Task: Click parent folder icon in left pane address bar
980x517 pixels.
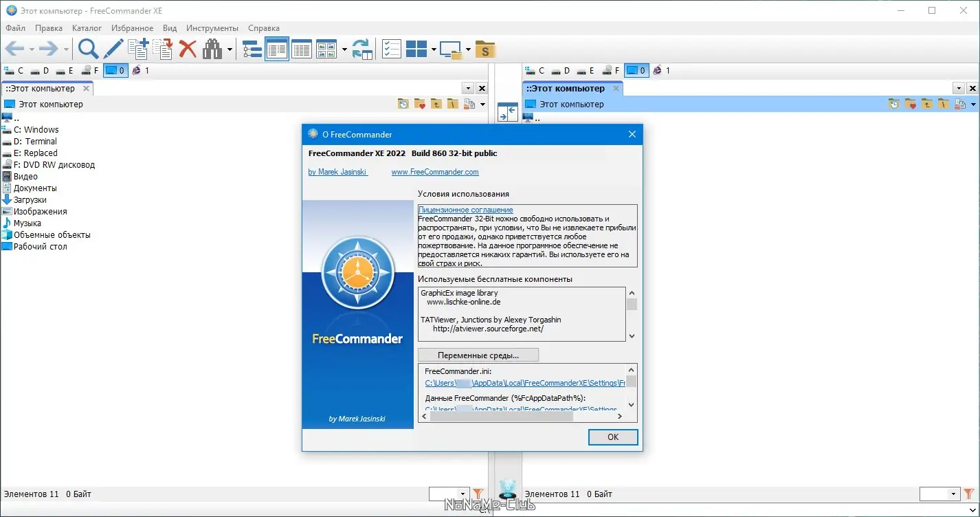Action: [436, 104]
